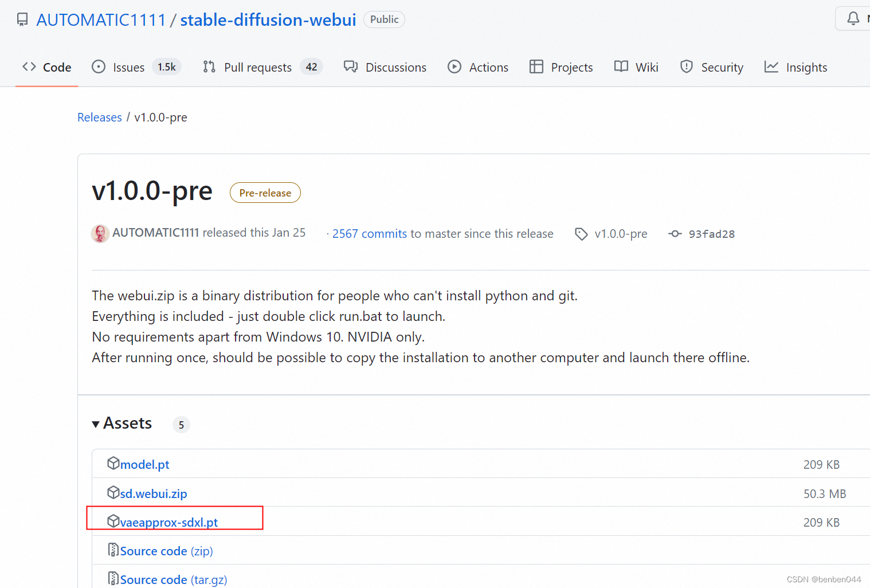This screenshot has height=588, width=870.
Task: Click the line 'No requirements apart from Windows 10'
Action: [x=258, y=337]
